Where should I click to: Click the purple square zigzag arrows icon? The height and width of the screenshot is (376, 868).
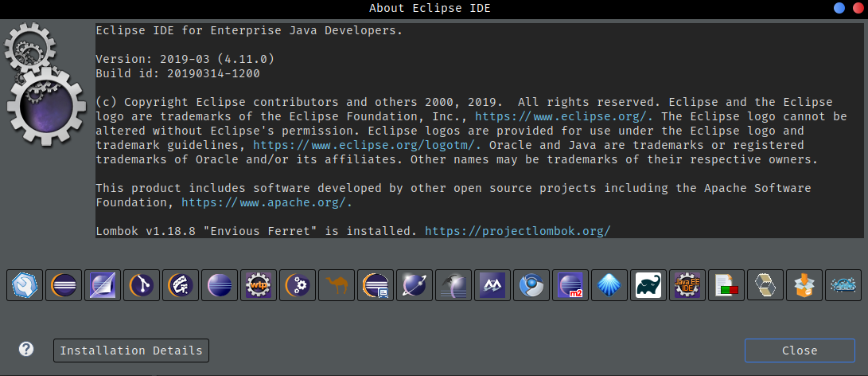[492, 285]
